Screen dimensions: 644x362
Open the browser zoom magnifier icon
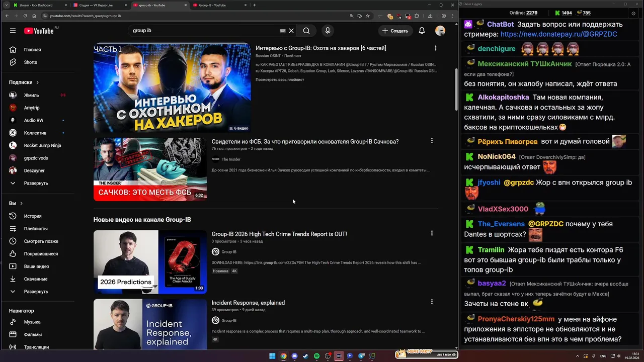[351, 16]
